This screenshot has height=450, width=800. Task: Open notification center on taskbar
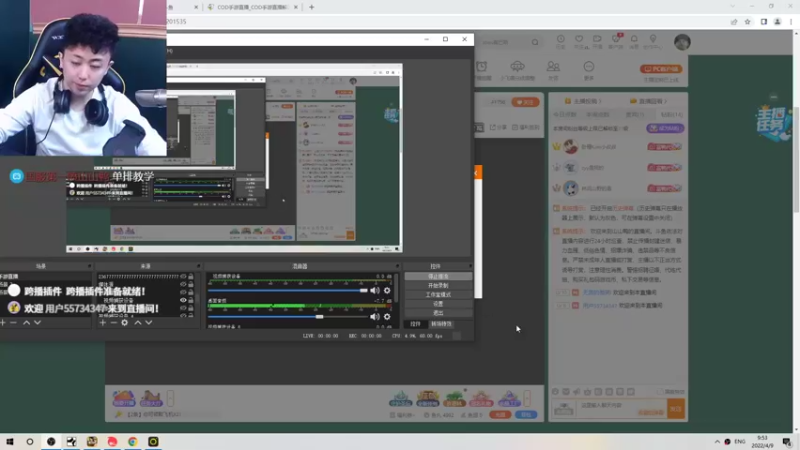(x=787, y=441)
